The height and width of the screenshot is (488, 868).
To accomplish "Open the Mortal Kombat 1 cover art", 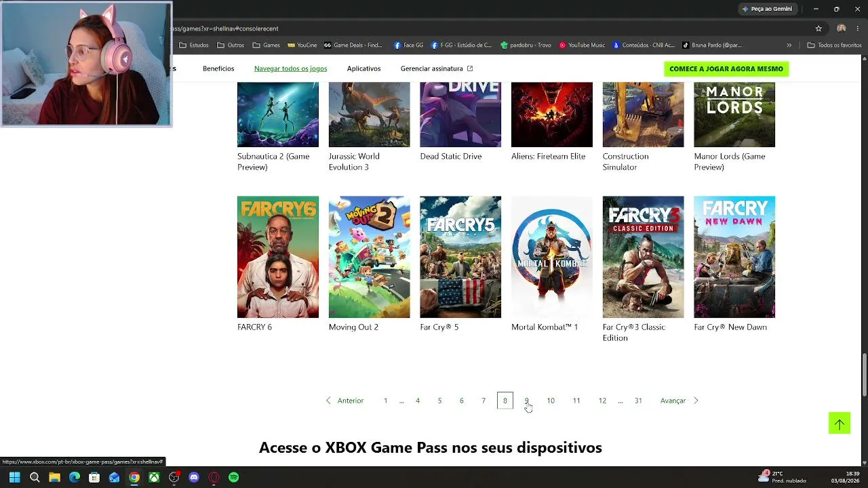I will point(552,257).
